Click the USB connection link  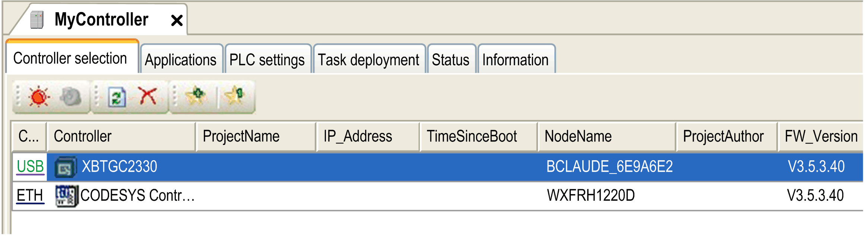tap(31, 167)
